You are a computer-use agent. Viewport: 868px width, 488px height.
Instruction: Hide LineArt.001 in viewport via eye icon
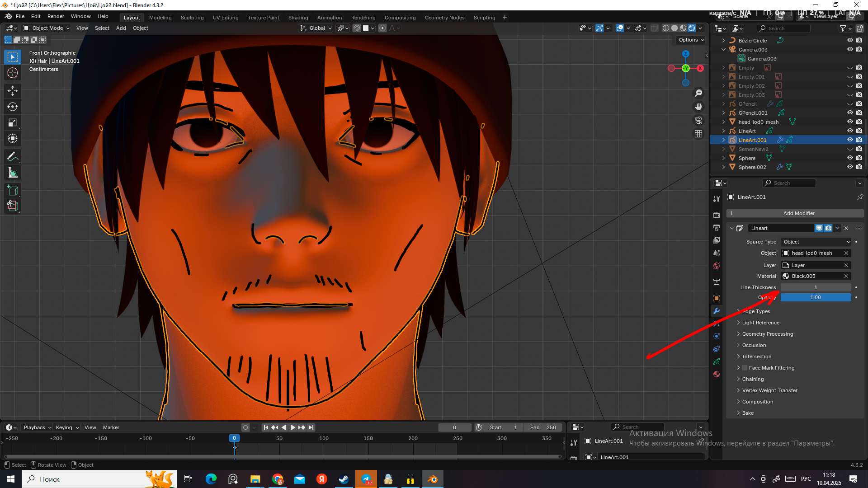(850, 140)
